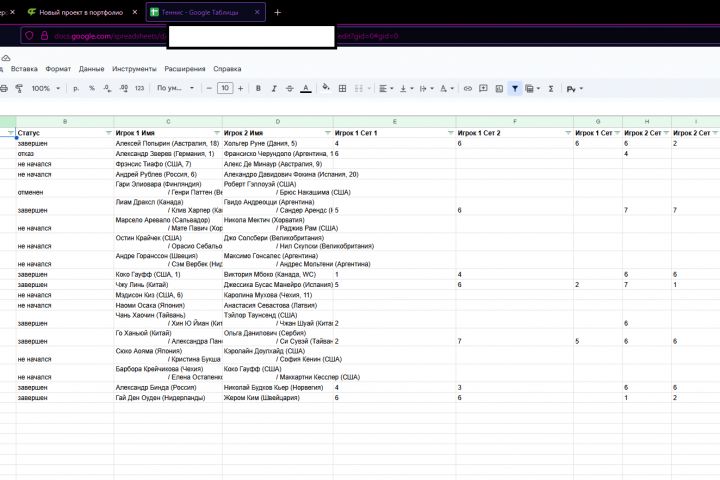Click the padlock site info icon
This screenshot has height=480, width=720.
[45, 35]
